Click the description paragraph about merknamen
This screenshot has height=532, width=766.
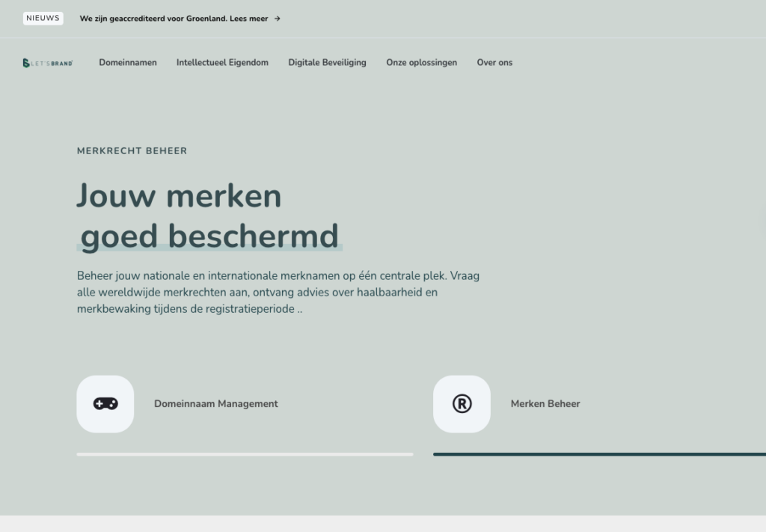pyautogui.click(x=278, y=293)
